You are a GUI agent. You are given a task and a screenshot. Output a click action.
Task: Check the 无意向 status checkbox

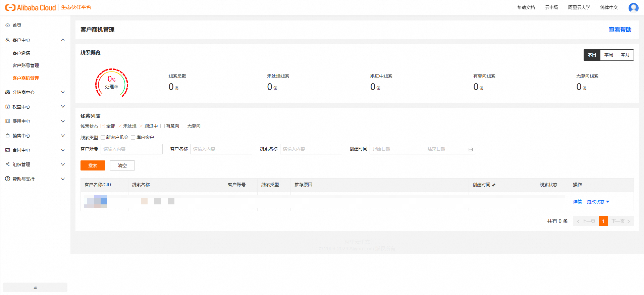[x=184, y=126]
